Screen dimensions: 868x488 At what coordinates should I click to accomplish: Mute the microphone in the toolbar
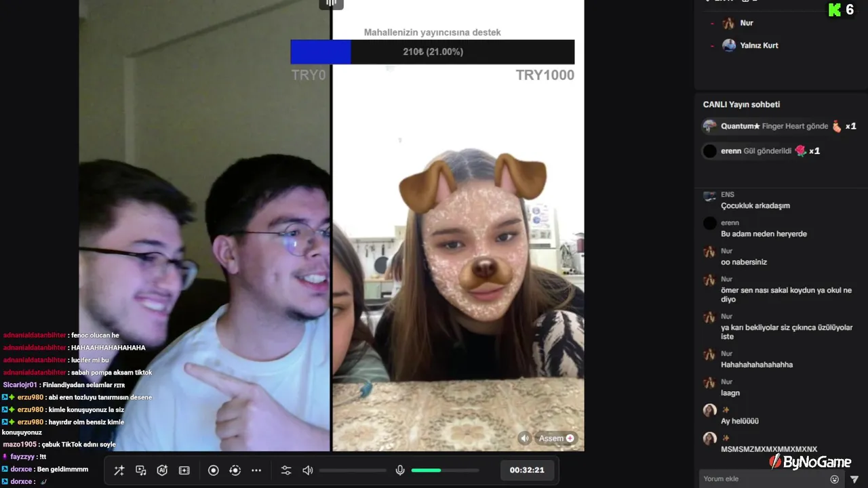(x=400, y=470)
